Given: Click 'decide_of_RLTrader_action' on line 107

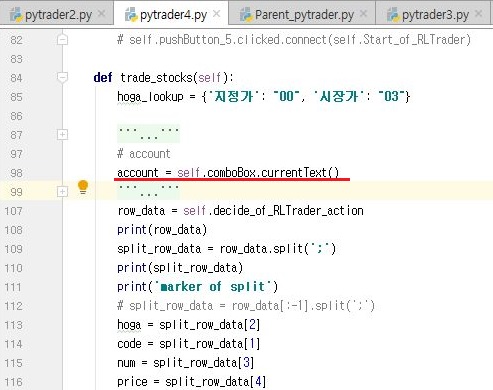Looking at the screenshot, I should (x=288, y=211).
